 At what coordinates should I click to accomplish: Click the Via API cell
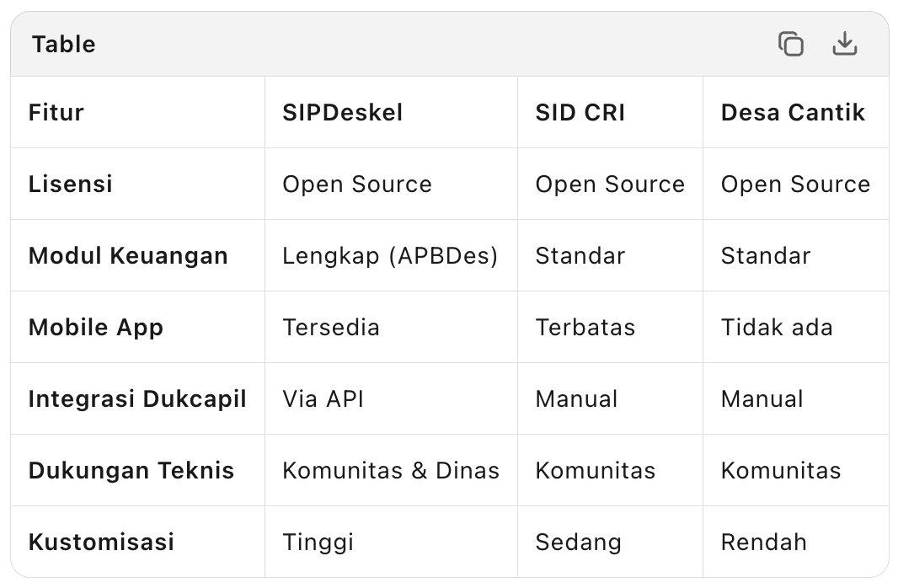point(323,398)
